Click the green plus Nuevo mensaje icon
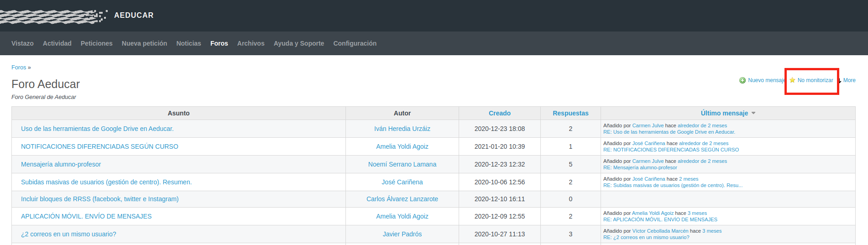The image size is (868, 245). pyautogui.click(x=743, y=80)
